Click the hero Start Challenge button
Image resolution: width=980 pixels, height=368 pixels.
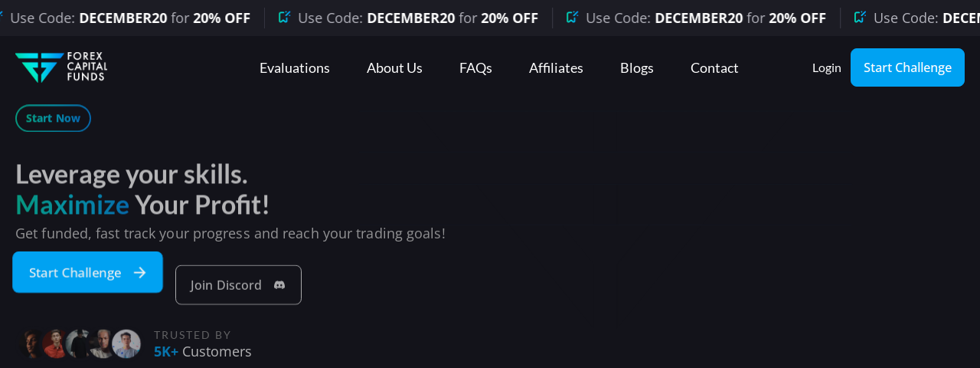87,272
